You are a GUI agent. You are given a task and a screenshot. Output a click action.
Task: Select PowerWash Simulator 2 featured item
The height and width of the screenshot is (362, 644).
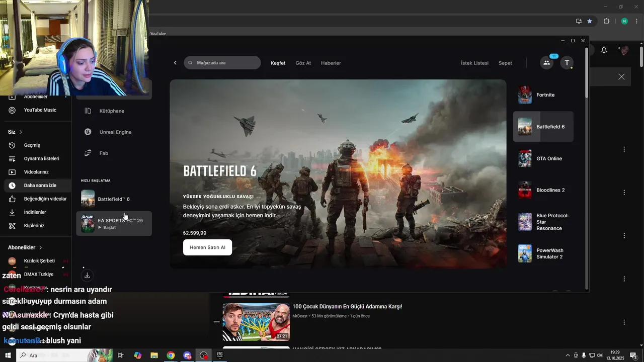543,253
